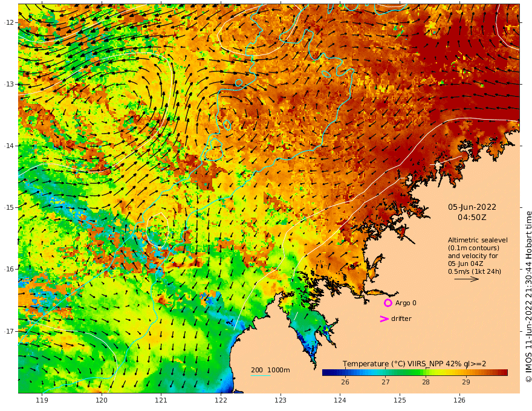Click latitude axis label -12

(8, 22)
